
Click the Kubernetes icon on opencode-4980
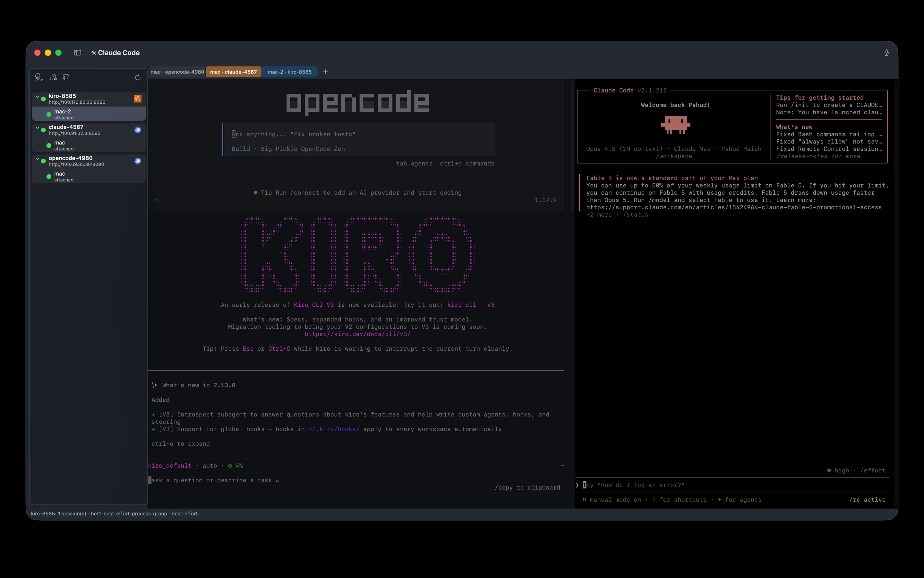click(138, 161)
